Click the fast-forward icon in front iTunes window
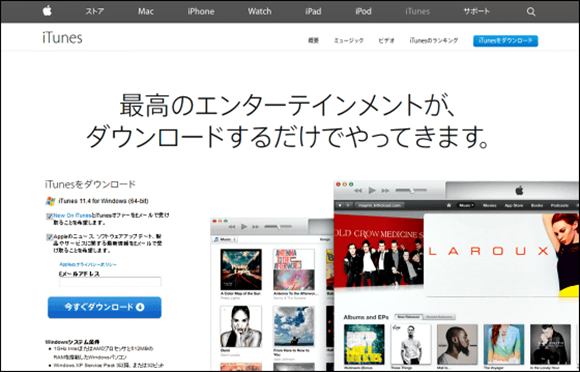Image resolution: width=580 pixels, height=372 pixels. (x=385, y=190)
